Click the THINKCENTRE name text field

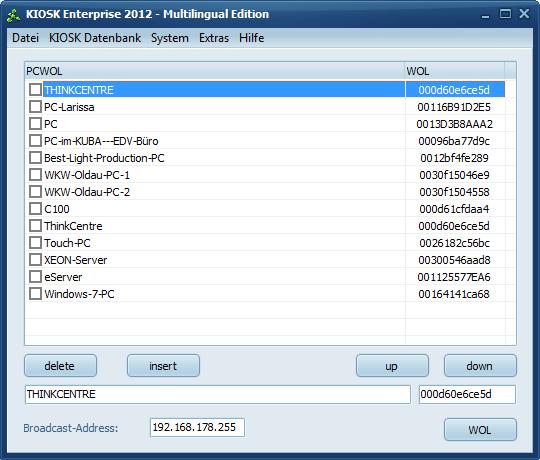point(218,394)
